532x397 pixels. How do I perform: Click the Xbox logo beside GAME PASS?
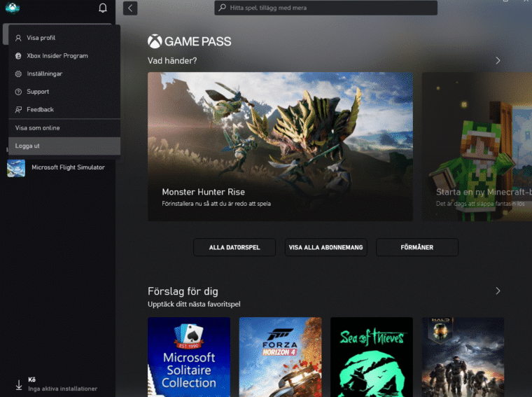[x=155, y=41]
